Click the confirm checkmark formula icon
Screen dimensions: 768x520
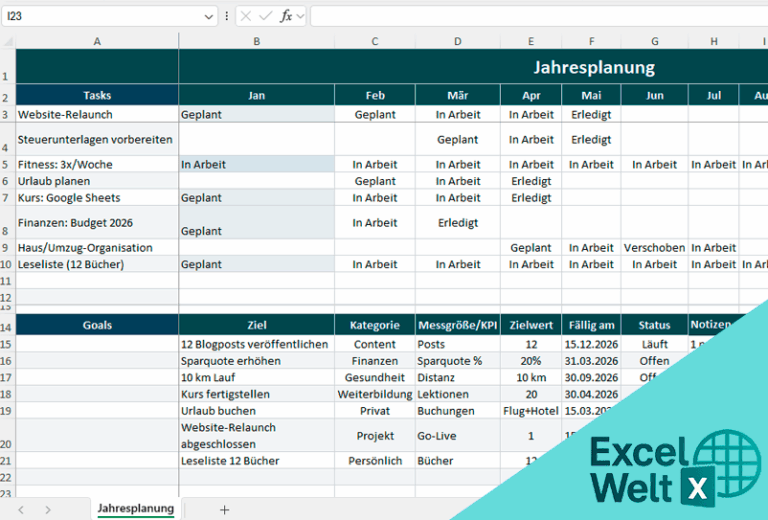click(x=266, y=16)
